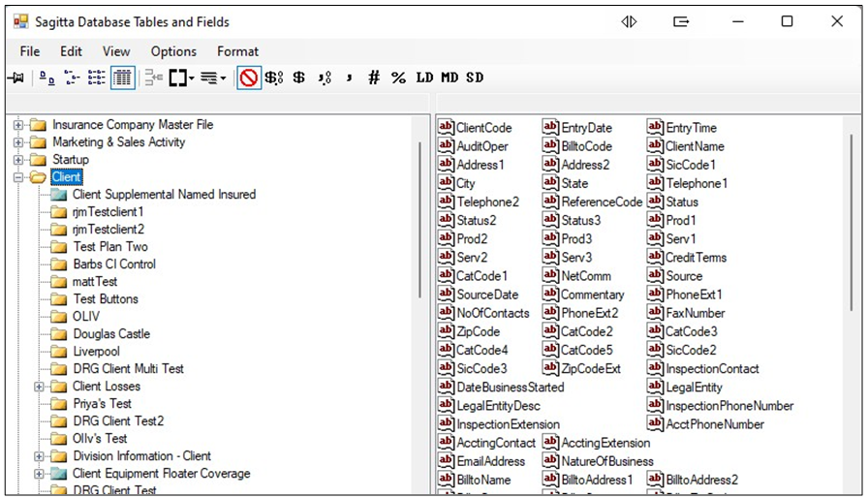Switch to small icons view
The width and height of the screenshot is (868, 498).
coord(72,78)
